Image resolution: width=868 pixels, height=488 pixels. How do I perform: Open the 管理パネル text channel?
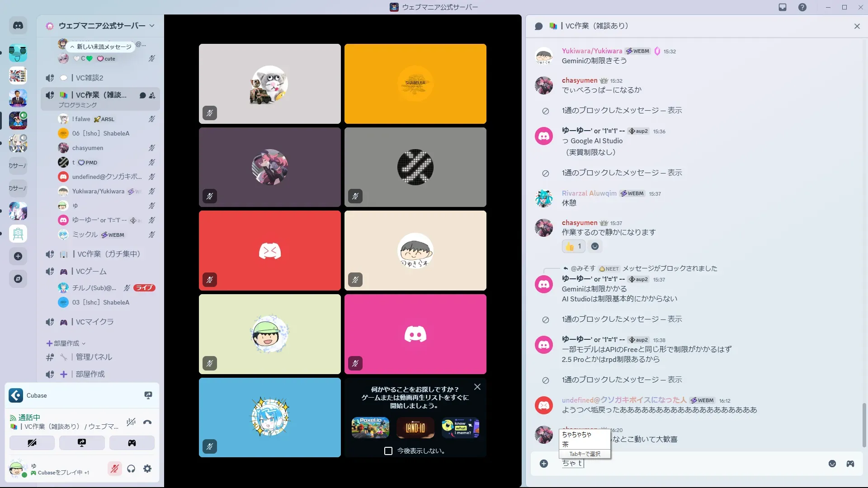point(94,357)
